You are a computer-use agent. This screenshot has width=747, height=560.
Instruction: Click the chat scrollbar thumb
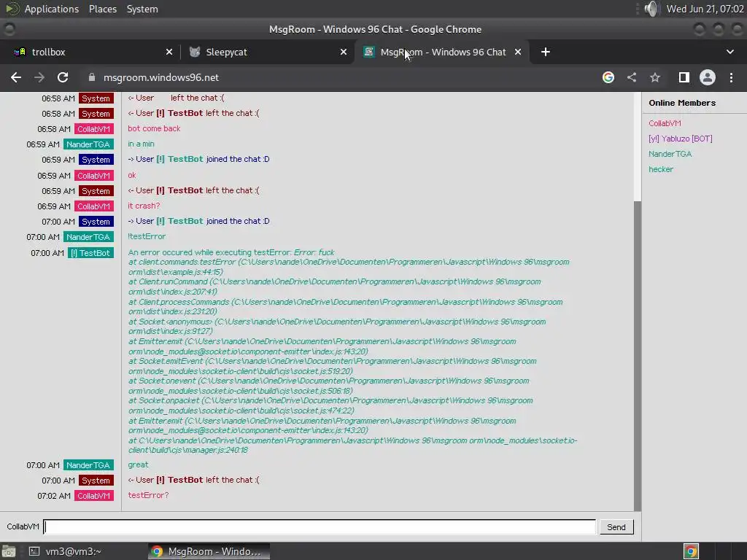(x=638, y=355)
